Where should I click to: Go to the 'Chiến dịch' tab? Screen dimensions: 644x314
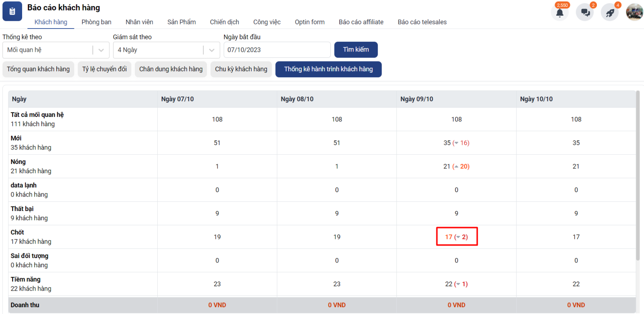coord(224,22)
